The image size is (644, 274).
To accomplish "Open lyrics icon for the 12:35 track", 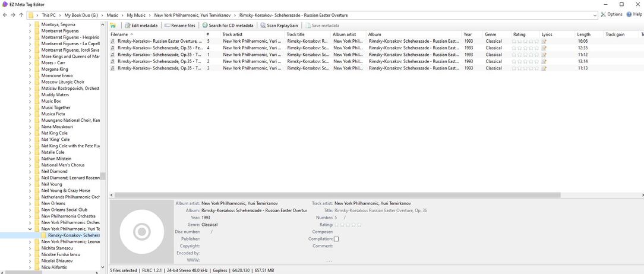I will [544, 48].
